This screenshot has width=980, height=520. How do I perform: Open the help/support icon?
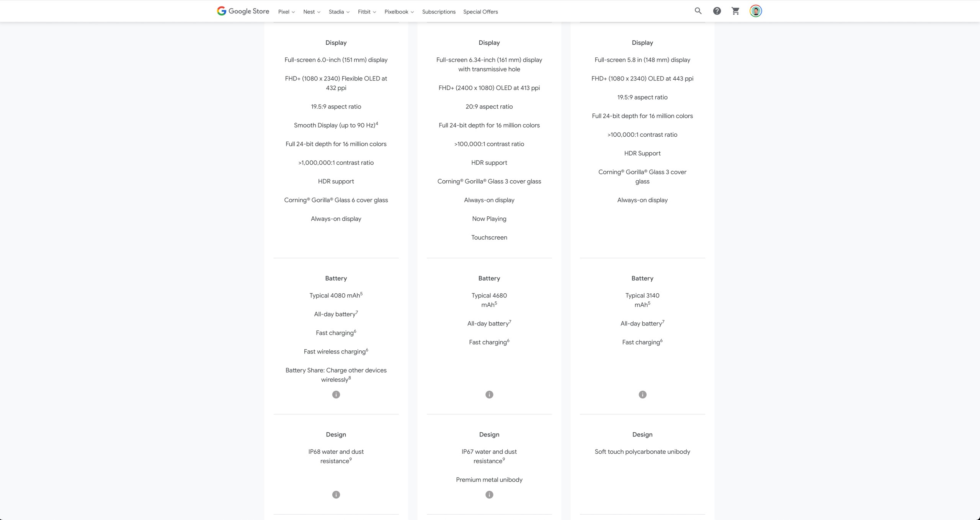pos(716,11)
